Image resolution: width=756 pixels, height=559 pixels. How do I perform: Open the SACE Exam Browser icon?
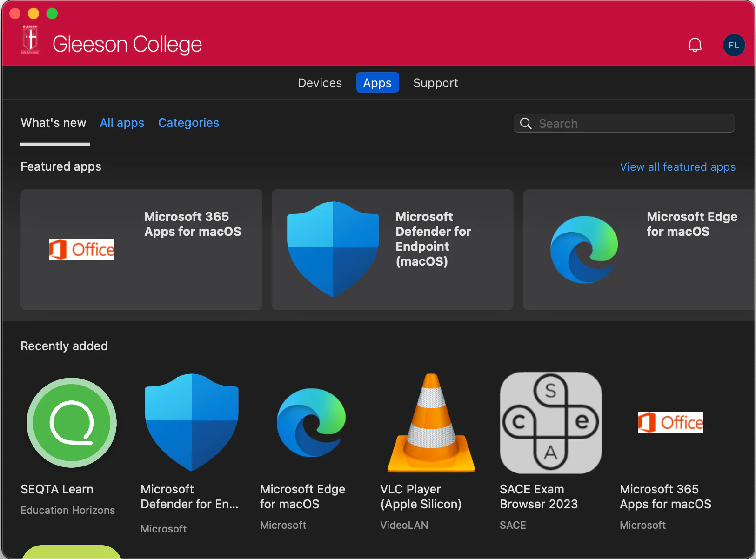pyautogui.click(x=551, y=423)
